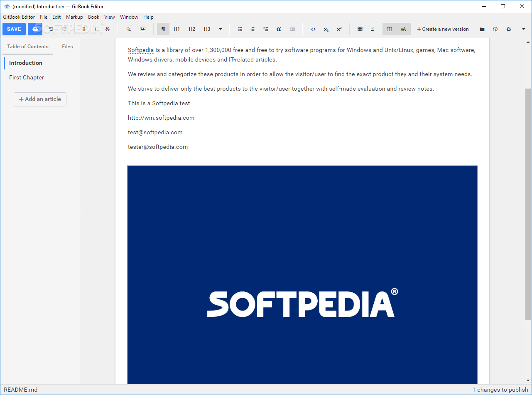Insert an image from the toolbar
532x395 pixels.
pyautogui.click(x=142, y=29)
